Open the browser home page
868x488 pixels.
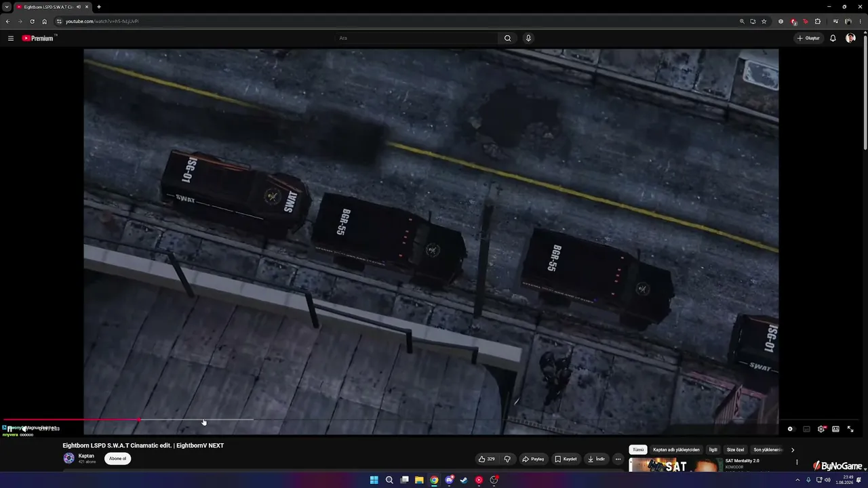coord(45,21)
